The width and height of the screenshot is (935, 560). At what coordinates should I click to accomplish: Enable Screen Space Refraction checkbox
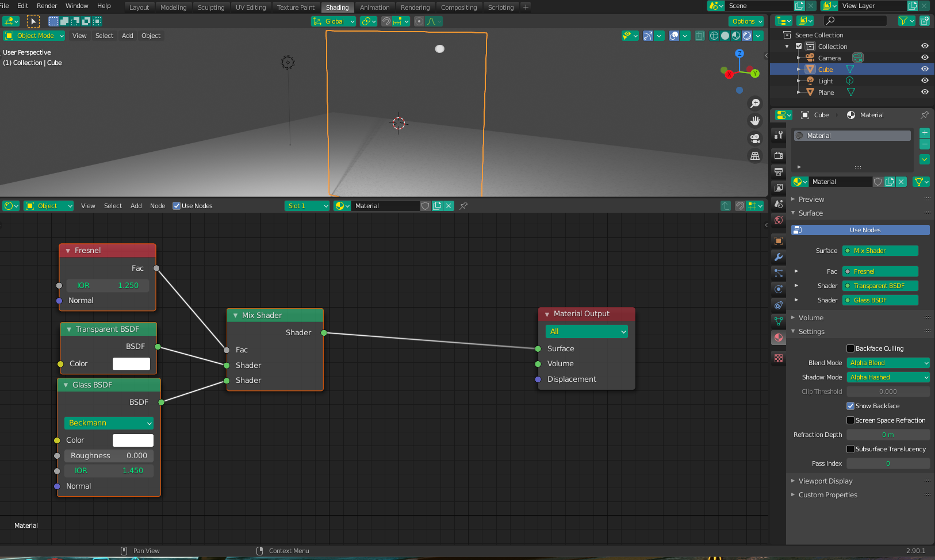pyautogui.click(x=850, y=420)
